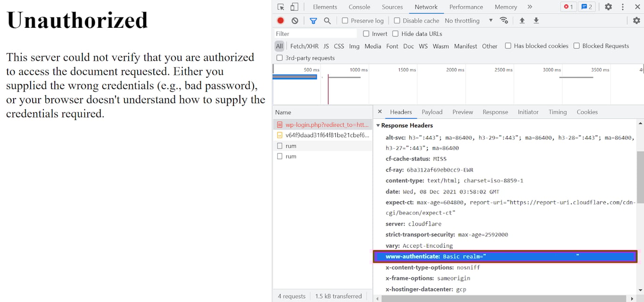Click the All requests filter button
This screenshot has width=644, height=302.
279,46
